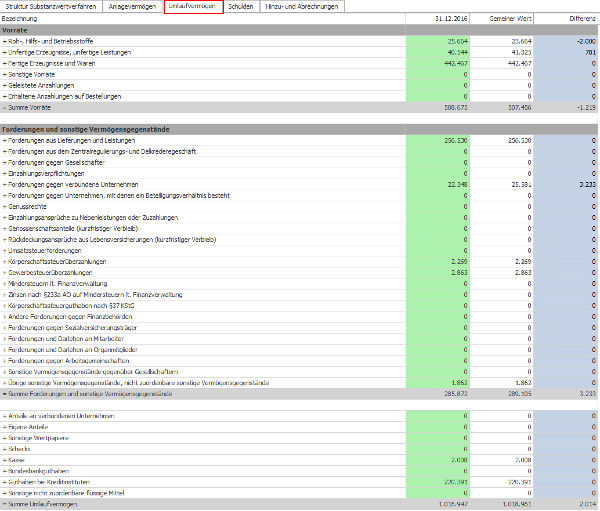Select Differenz cell -2.000 of Roh-, Hilfs- row
The width and height of the screenshot is (600, 511).
567,41
